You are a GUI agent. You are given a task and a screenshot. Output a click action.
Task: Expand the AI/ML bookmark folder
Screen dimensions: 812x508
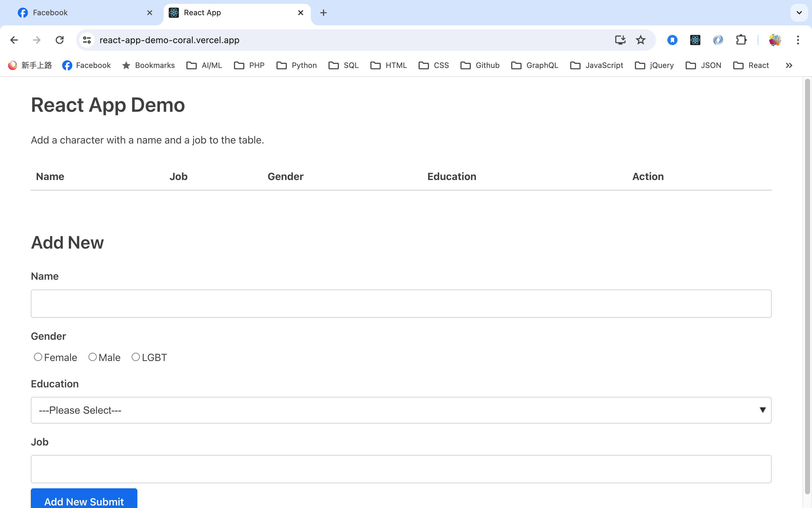point(204,65)
